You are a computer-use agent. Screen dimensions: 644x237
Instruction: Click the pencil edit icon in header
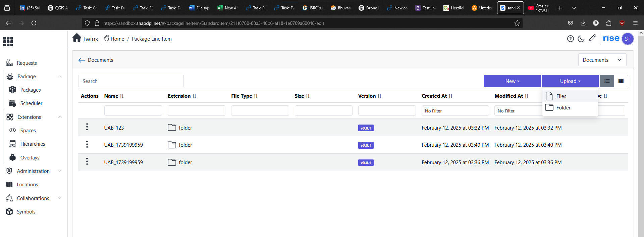pyautogui.click(x=592, y=38)
